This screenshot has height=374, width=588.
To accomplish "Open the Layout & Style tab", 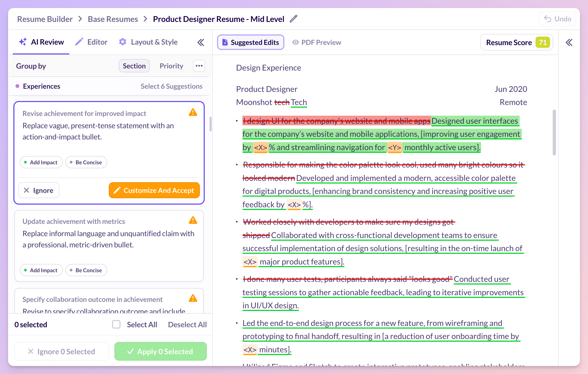I will click(148, 42).
